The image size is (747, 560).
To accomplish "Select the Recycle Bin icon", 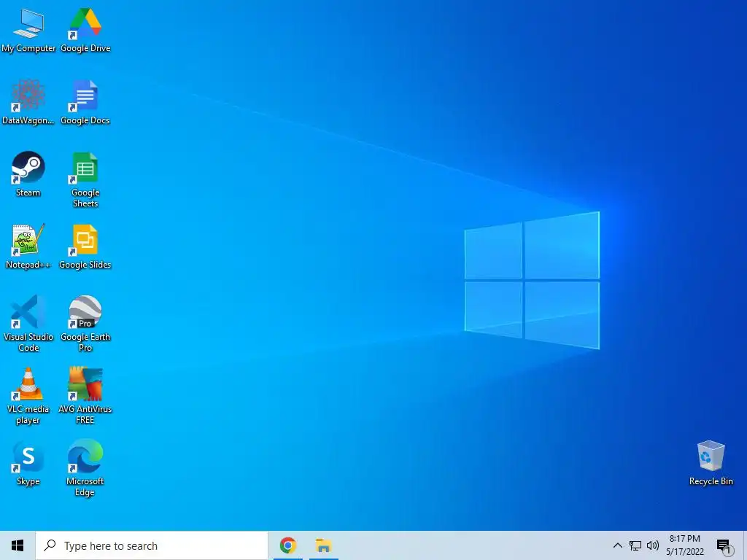I will coord(711,463).
